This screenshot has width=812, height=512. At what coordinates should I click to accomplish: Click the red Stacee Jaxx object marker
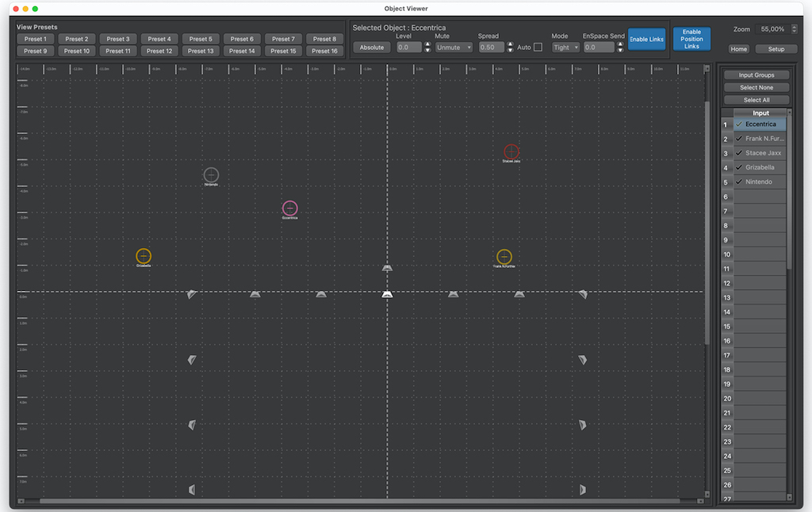(511, 151)
